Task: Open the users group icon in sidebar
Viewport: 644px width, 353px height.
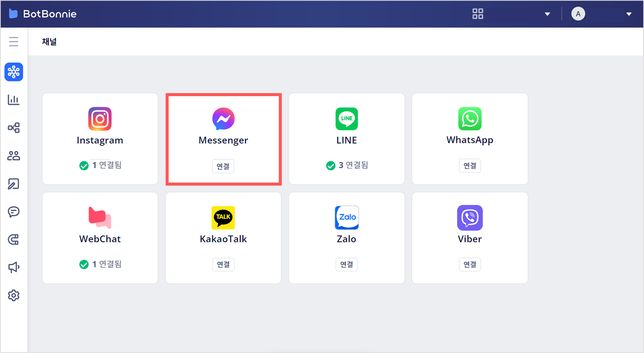Action: click(x=14, y=156)
